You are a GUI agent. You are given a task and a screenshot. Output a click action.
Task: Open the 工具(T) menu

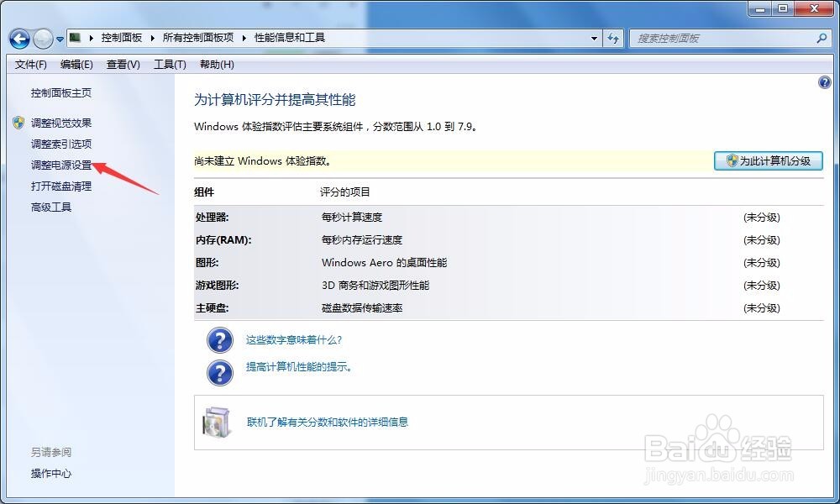coord(170,65)
